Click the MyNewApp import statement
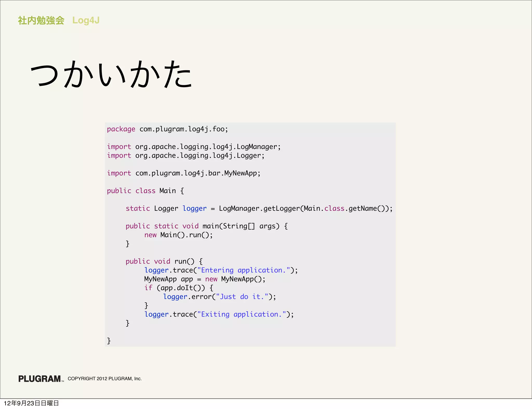Image resolution: width=532 pixels, height=409 pixels. point(184,173)
